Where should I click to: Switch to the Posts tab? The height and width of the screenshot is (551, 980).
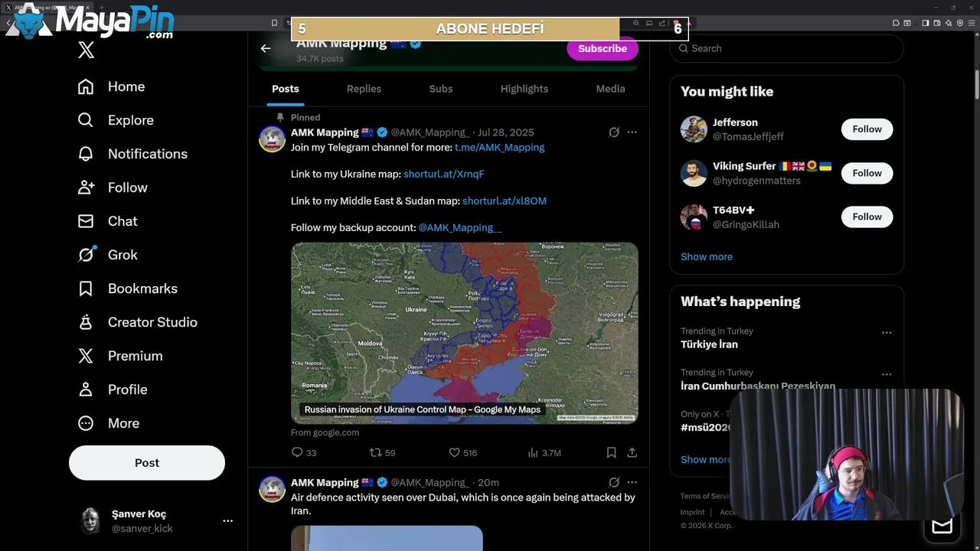pyautogui.click(x=286, y=89)
